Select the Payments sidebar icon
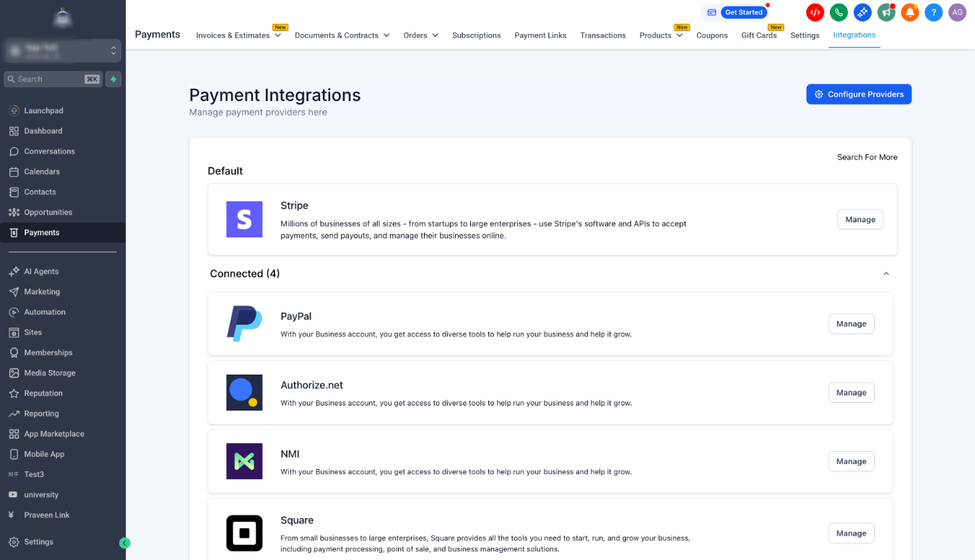Viewport: 975px width, 560px height. point(14,232)
